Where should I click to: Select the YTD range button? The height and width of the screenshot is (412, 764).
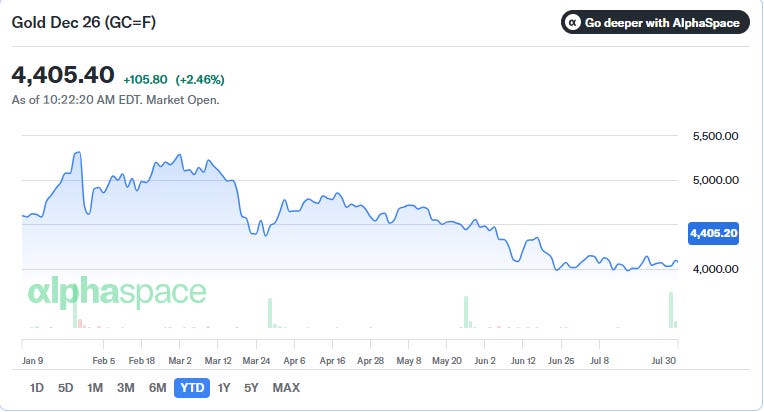[x=192, y=388]
